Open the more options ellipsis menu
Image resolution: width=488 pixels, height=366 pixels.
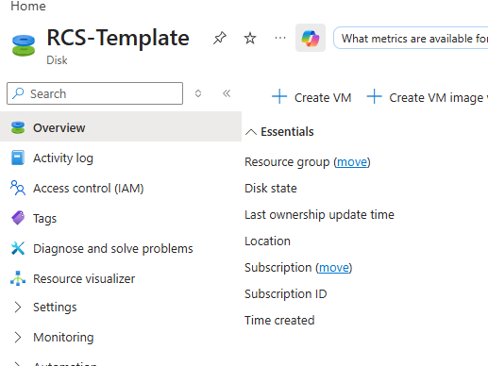pyautogui.click(x=280, y=38)
